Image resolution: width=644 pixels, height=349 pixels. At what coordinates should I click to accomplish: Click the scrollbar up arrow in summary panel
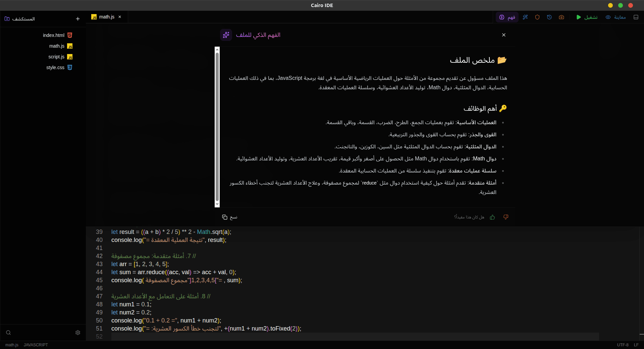pos(217,49)
